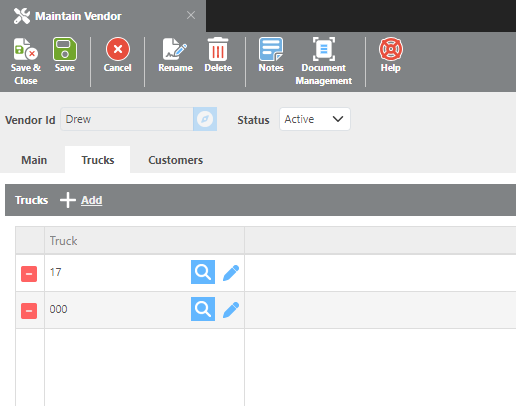Delete this vendor via trash icon
Screen dimensions: 516x406
tap(218, 49)
